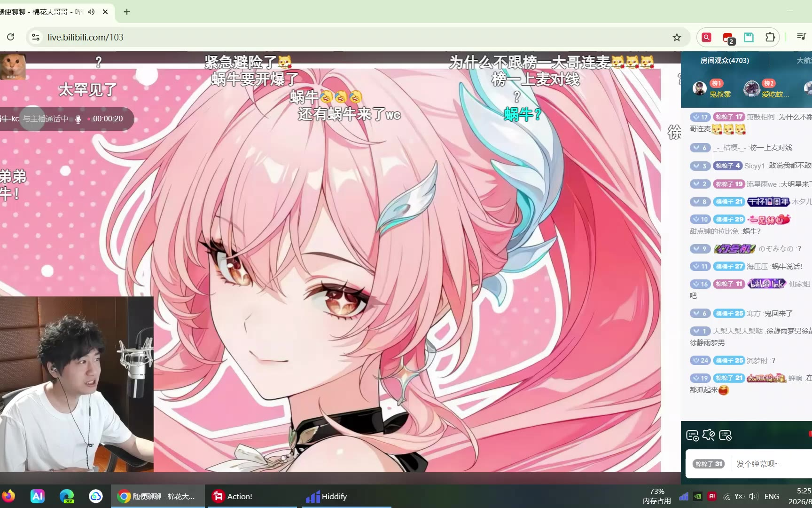Open the effects block icon above input
This screenshot has width=812, height=508.
coord(709,436)
